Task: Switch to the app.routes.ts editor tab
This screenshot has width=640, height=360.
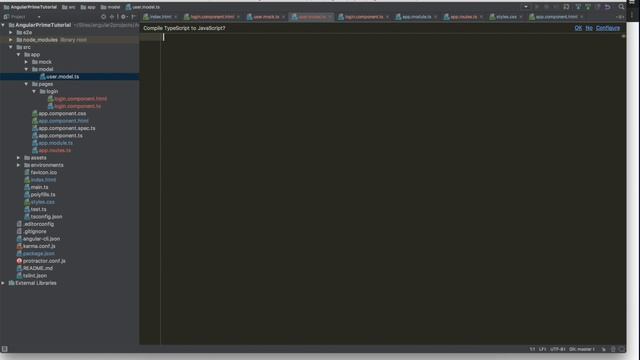Action: pos(464,17)
